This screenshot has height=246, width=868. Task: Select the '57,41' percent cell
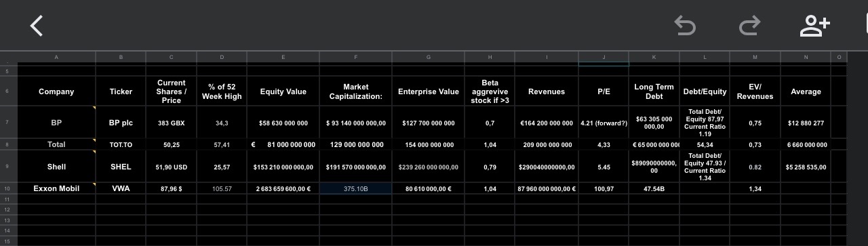[x=222, y=144]
